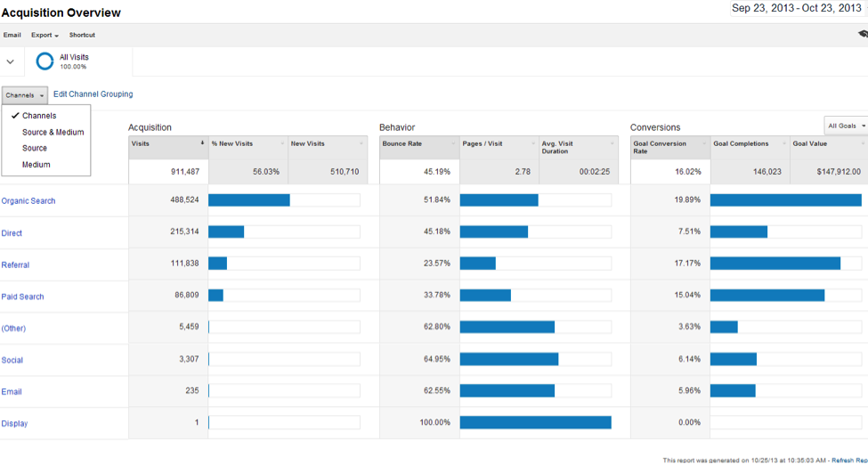Screen dimensions: 868x464
Task: Open the date range Sep 23 - Oct 23 picker
Action: click(x=796, y=8)
